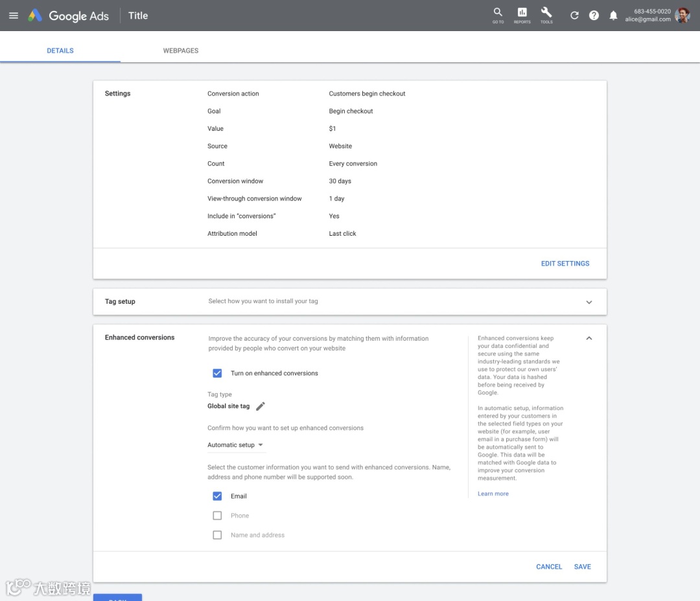
Task: Open the notifications bell
Action: tap(613, 16)
